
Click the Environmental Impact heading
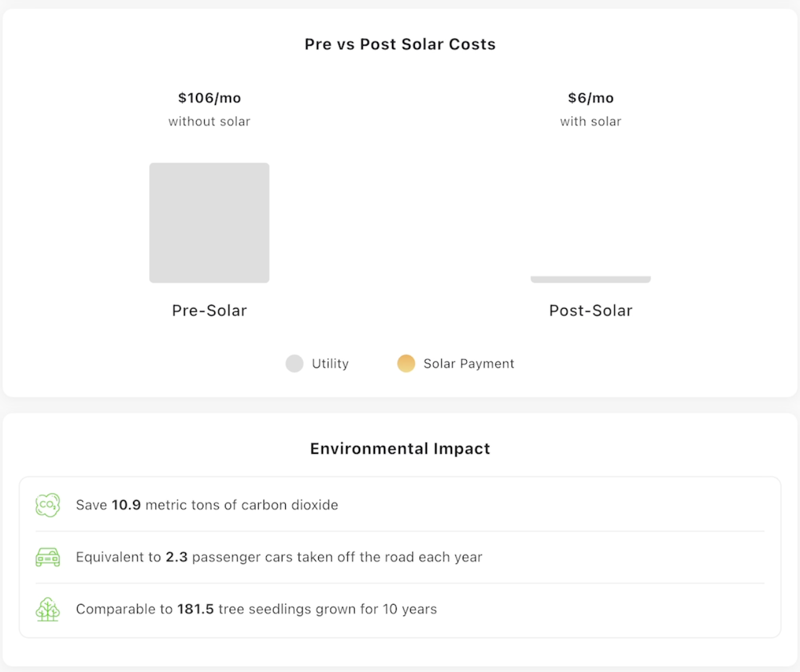coord(400,449)
